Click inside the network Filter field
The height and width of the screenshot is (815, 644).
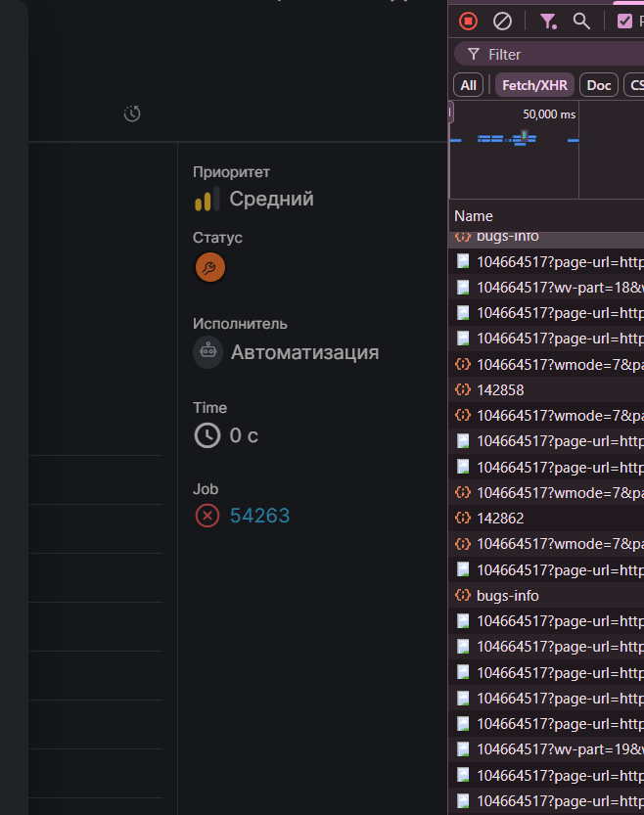coord(558,54)
